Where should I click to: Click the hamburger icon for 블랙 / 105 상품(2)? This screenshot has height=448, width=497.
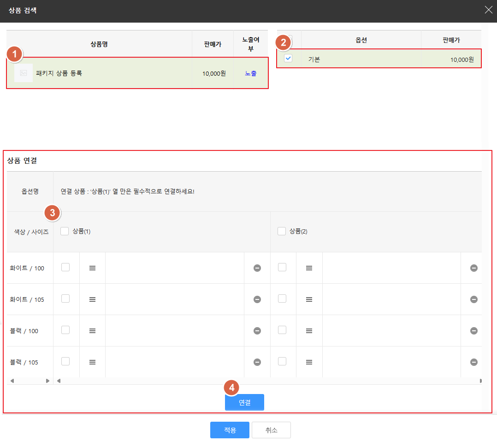[309, 362]
